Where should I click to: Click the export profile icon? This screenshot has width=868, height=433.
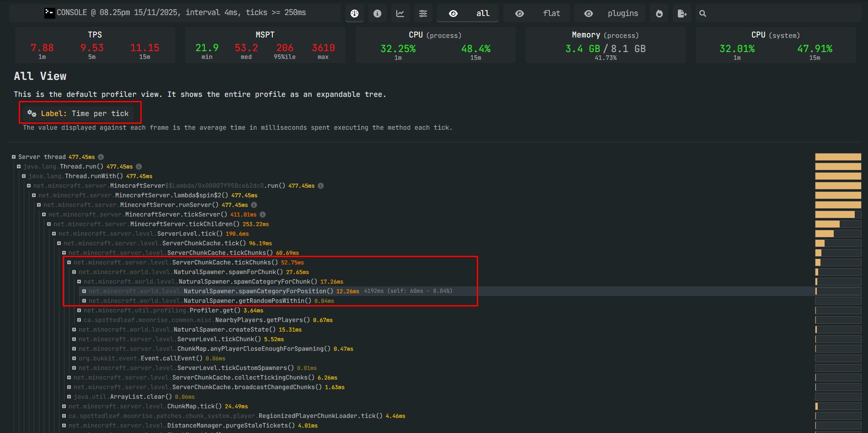tap(682, 14)
